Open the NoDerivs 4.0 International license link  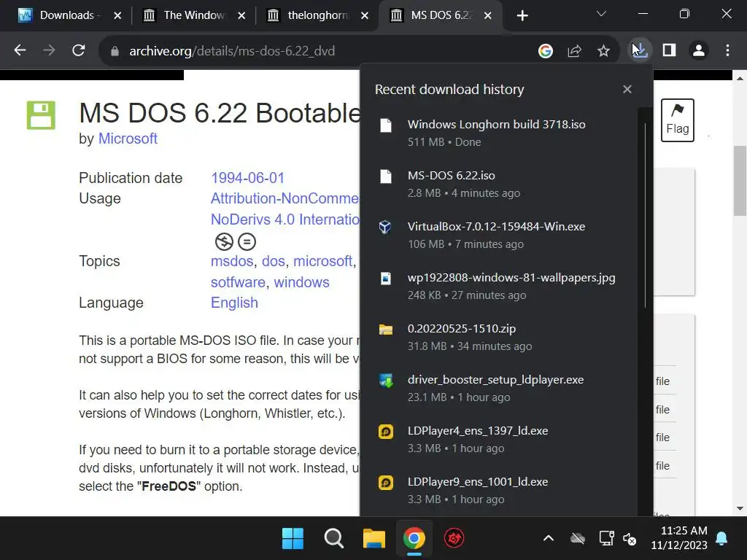click(285, 219)
